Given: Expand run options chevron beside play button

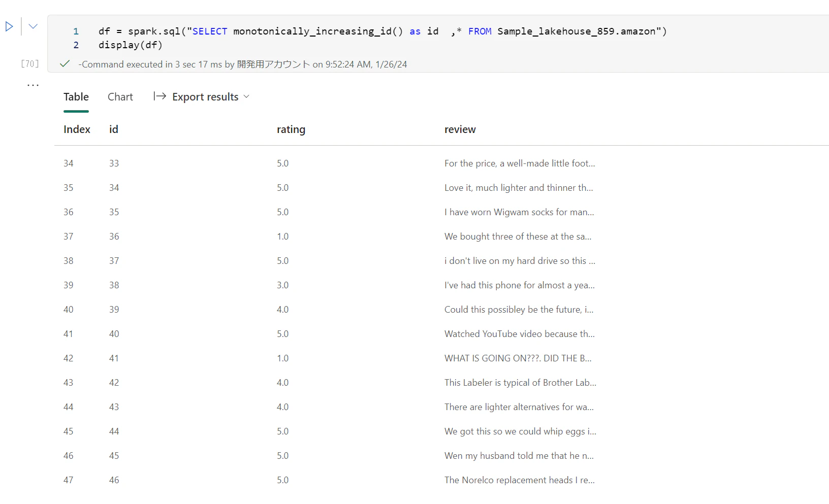Looking at the screenshot, I should (33, 26).
